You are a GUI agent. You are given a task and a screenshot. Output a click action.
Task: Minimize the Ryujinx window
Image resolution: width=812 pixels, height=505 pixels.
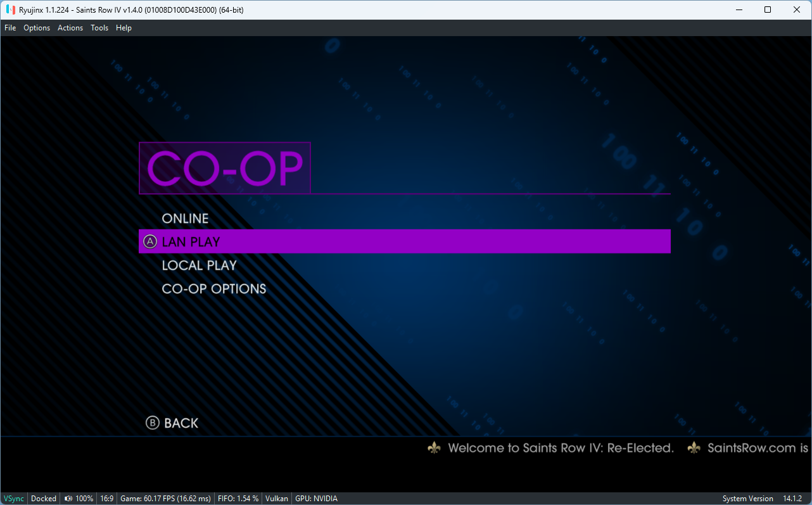coord(739,10)
